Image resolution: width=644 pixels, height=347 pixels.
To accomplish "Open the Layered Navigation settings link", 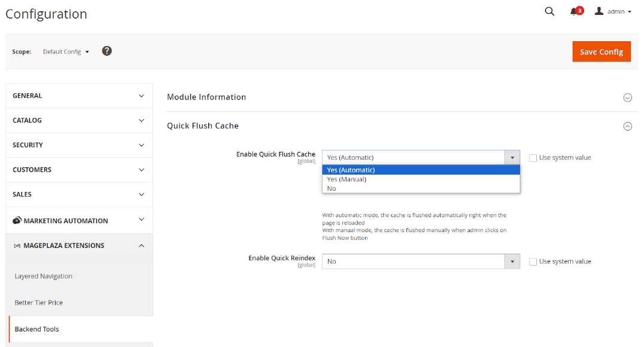I will [44, 276].
